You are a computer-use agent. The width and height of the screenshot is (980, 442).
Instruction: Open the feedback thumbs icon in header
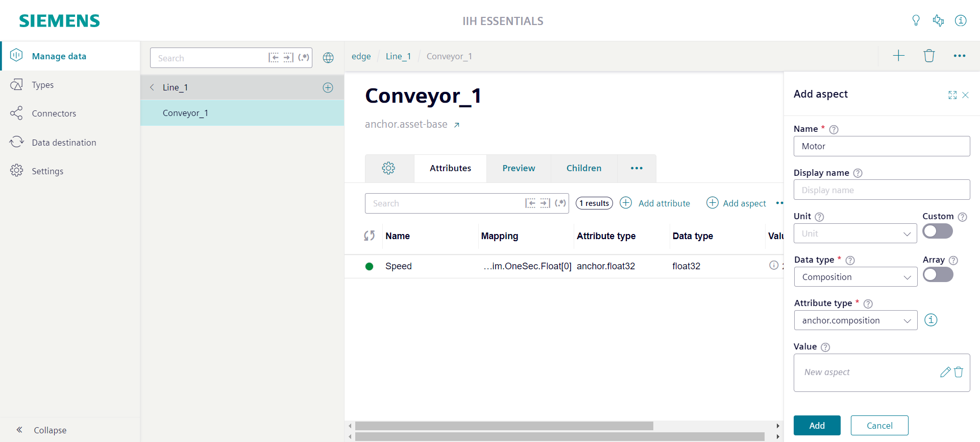pyautogui.click(x=938, y=20)
